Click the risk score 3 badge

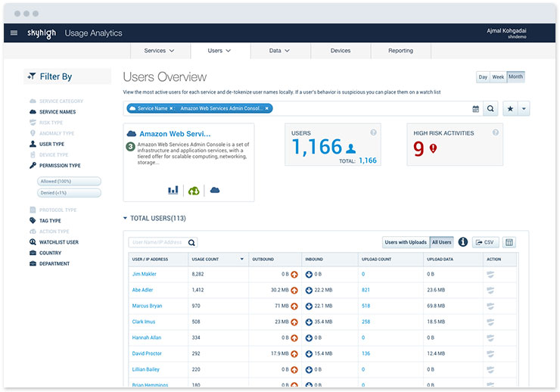coord(131,146)
